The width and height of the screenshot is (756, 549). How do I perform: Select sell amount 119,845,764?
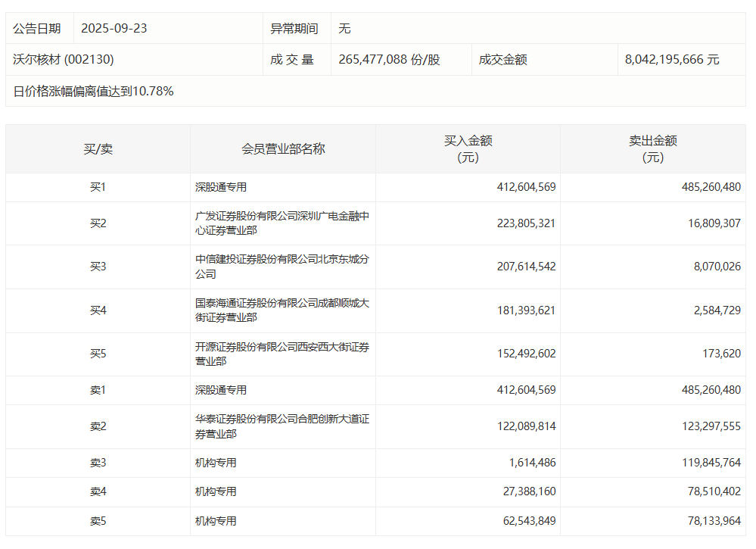[711, 463]
